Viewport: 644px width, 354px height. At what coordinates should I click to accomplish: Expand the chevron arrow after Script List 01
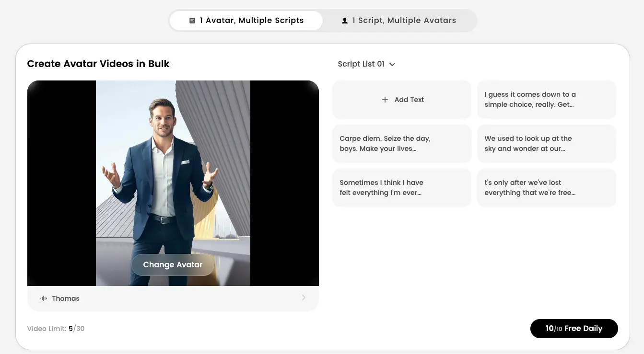tap(392, 64)
